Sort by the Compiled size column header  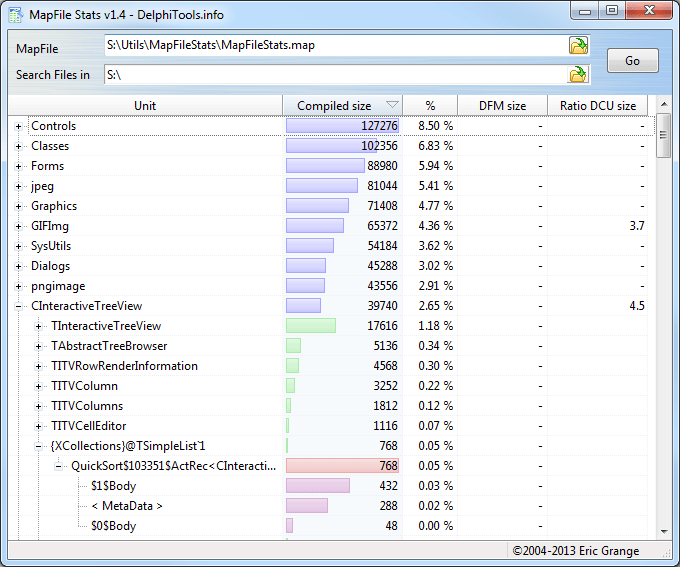[343, 105]
